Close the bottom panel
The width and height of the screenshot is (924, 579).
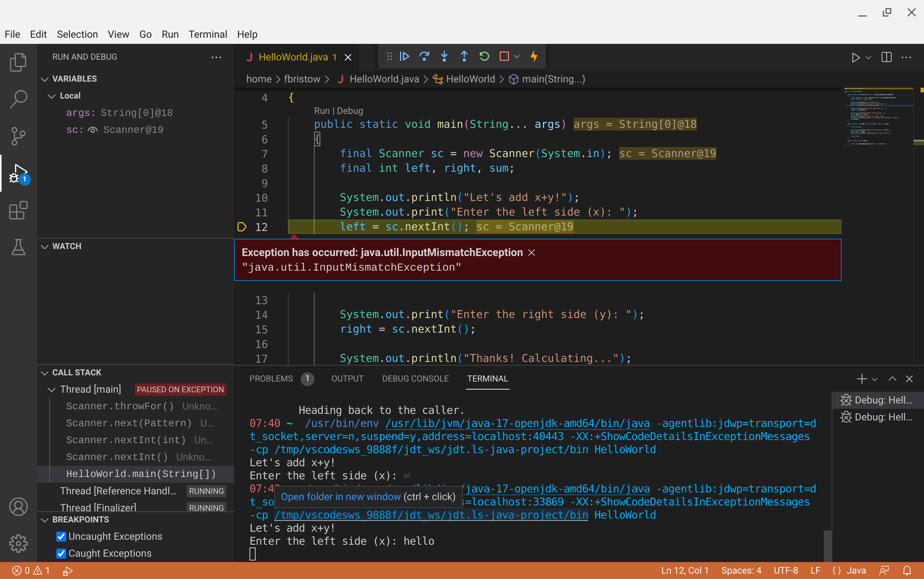click(909, 379)
